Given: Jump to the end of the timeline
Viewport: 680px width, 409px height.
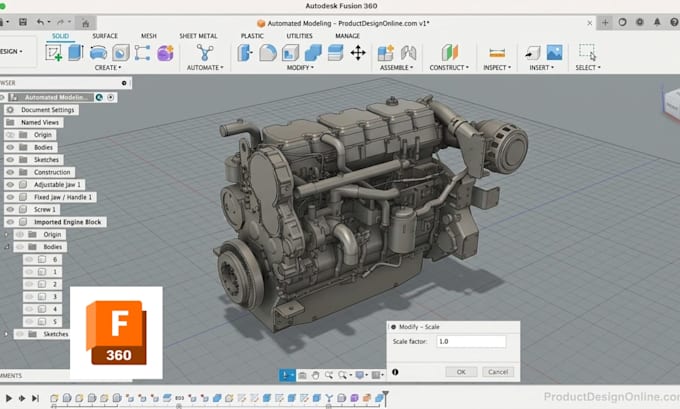Looking at the screenshot, I should [36, 398].
